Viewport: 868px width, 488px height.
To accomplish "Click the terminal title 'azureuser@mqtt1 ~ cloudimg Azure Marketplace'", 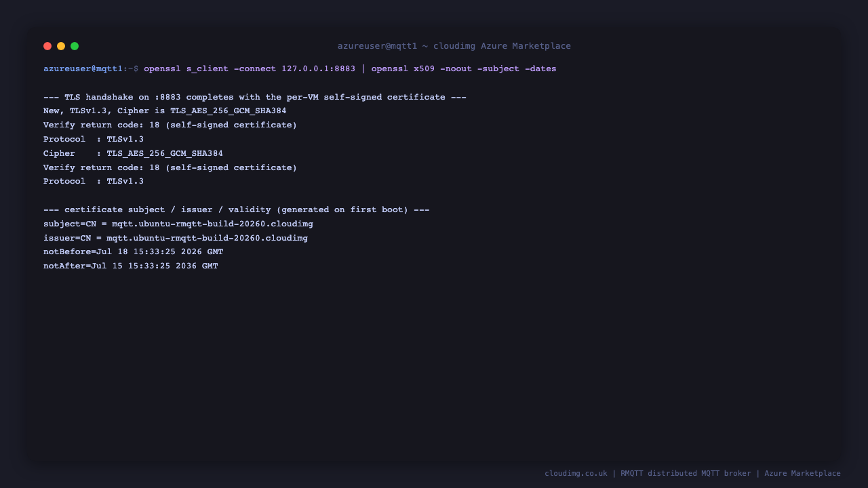I will (454, 46).
